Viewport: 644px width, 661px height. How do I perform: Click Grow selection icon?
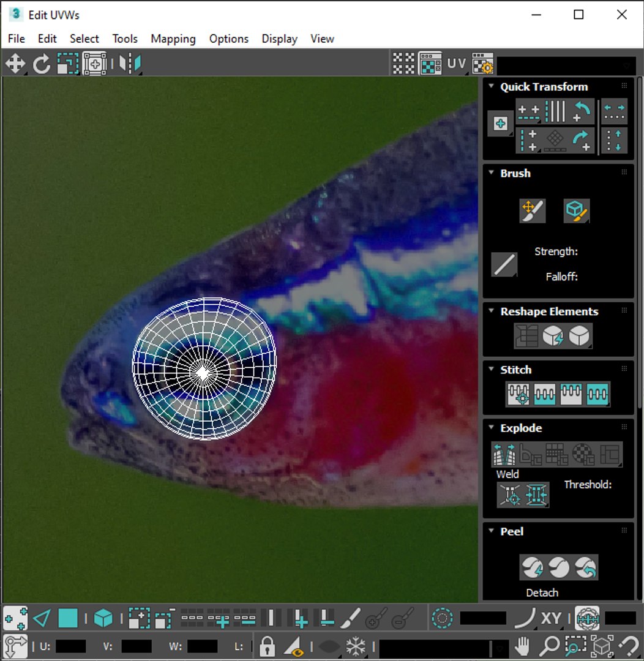(x=139, y=618)
